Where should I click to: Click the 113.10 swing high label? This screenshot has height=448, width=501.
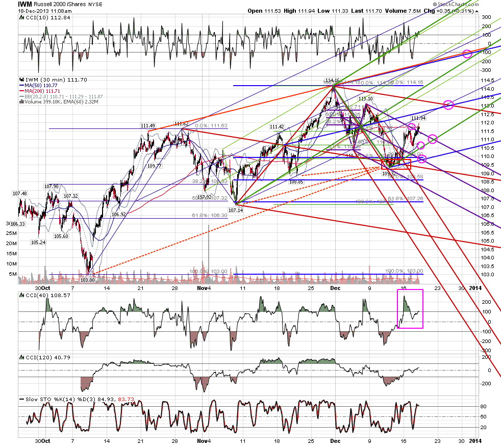tap(365, 98)
